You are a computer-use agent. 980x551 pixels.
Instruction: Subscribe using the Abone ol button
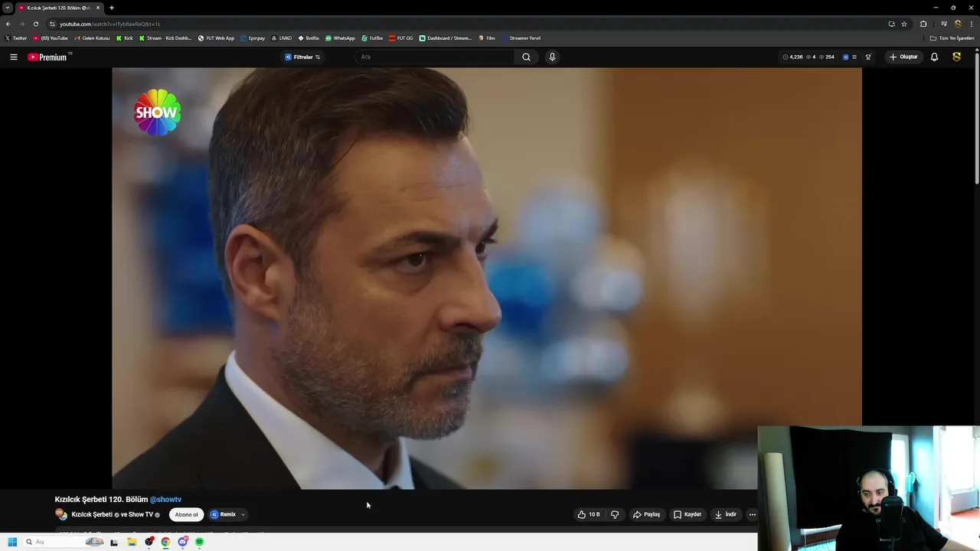point(186,514)
